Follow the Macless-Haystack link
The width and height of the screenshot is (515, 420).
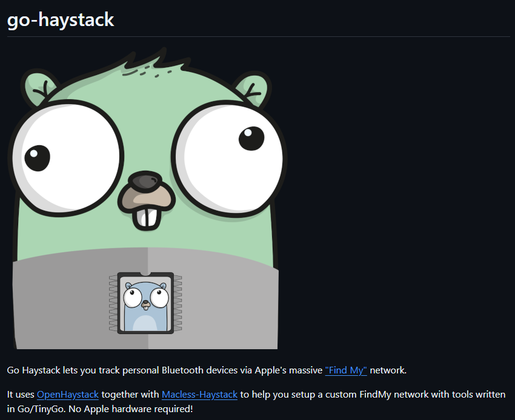pos(199,395)
